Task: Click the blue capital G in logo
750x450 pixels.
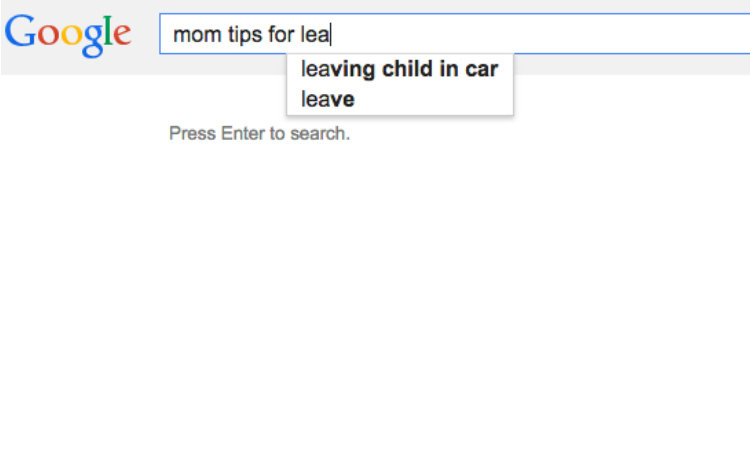Action: click(20, 31)
